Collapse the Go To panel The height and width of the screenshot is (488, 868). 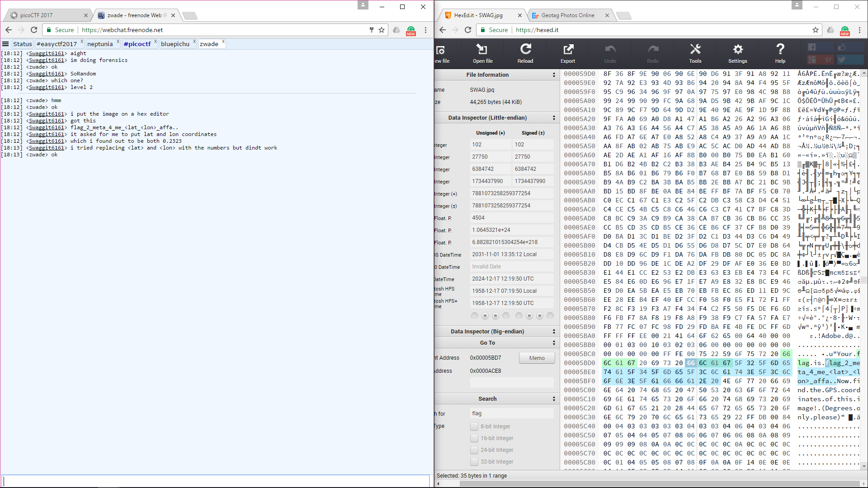[554, 343]
